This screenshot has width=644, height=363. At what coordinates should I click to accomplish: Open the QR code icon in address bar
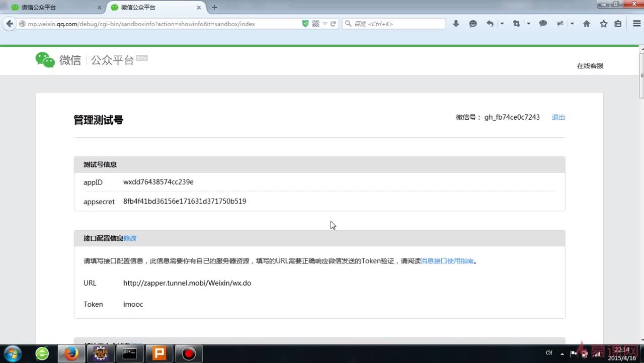316,24
